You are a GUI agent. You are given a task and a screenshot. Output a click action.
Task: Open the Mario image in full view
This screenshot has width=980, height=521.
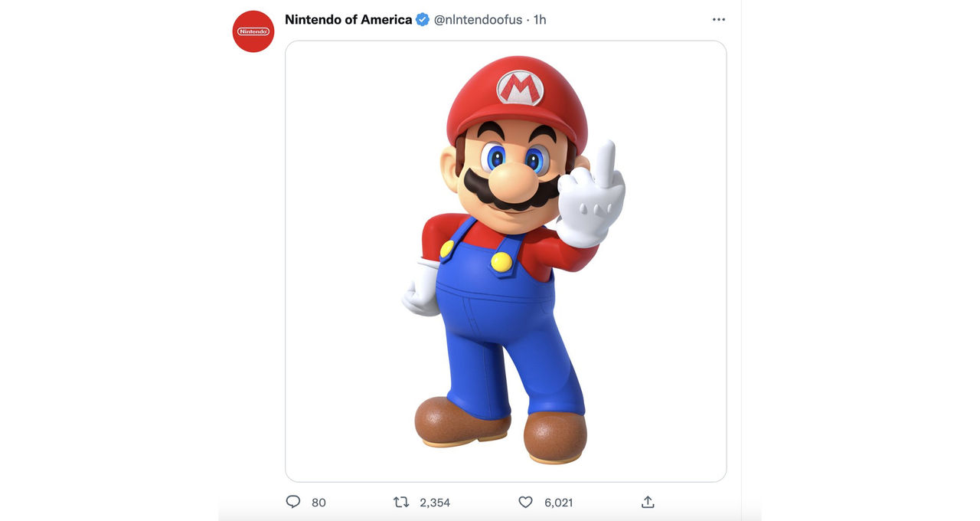click(x=505, y=260)
